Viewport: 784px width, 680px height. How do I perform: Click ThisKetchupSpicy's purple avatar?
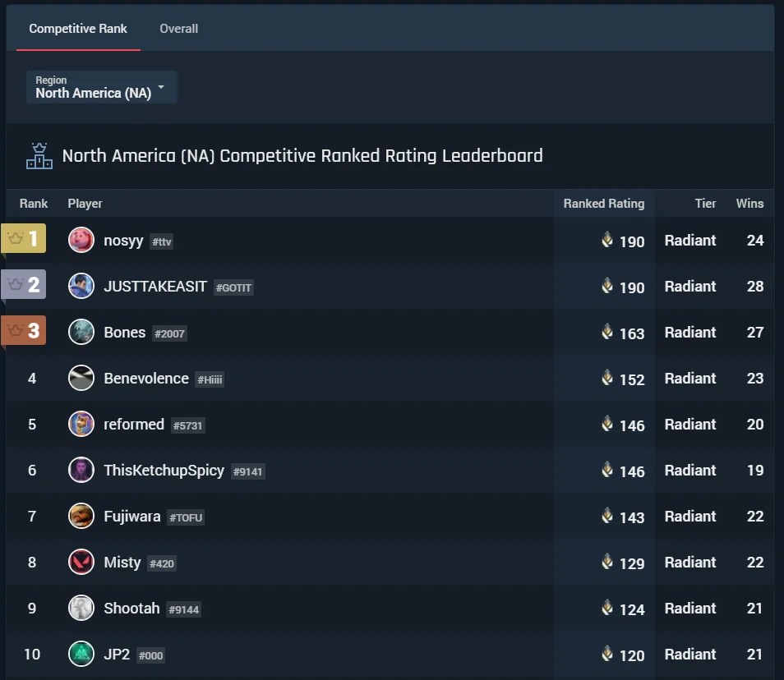81,470
